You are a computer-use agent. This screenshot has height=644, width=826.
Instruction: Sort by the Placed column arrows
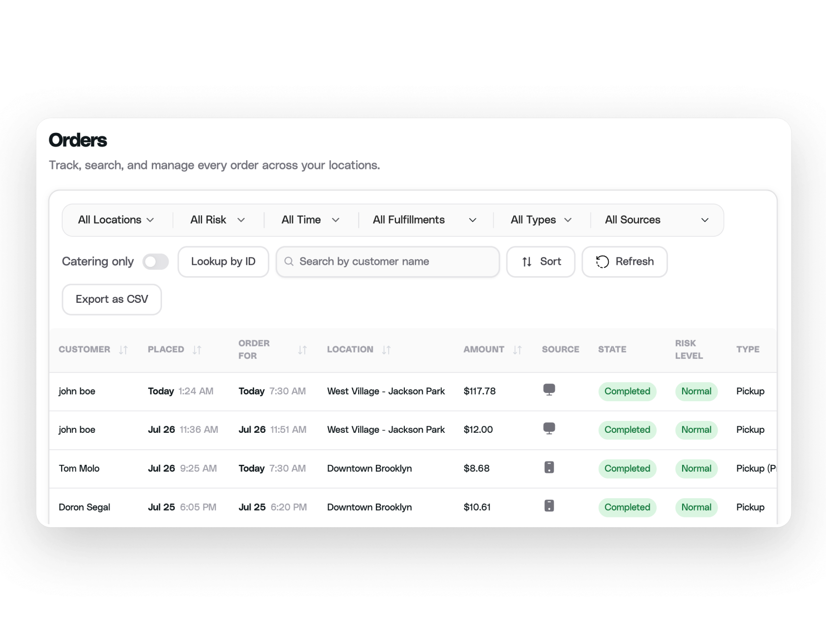(x=197, y=350)
